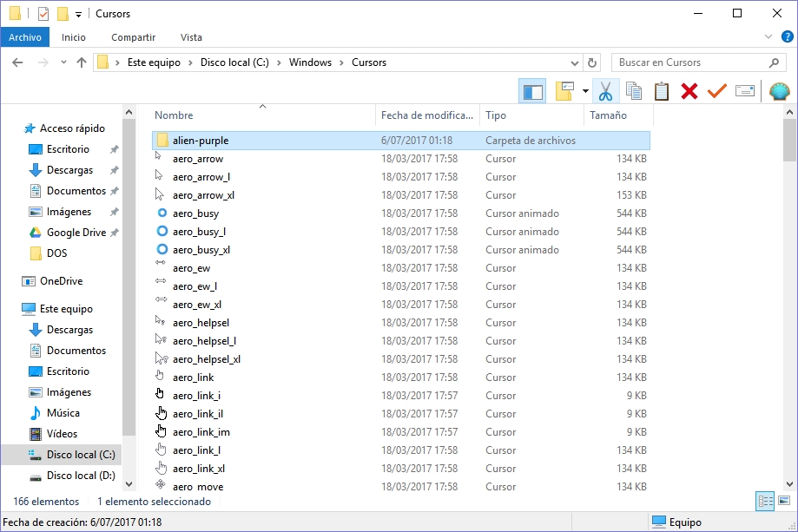Open Google Drive in navigation pane

coord(76,233)
